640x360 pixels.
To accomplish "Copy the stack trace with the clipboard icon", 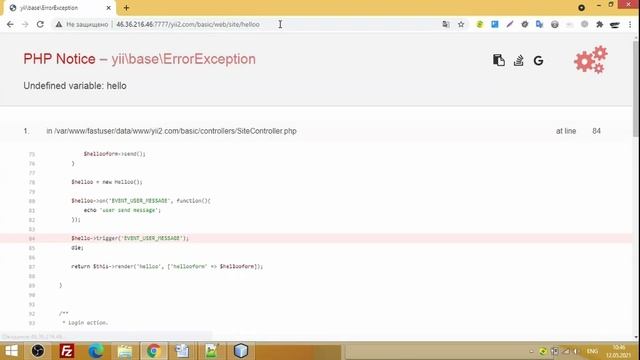I will click(498, 60).
